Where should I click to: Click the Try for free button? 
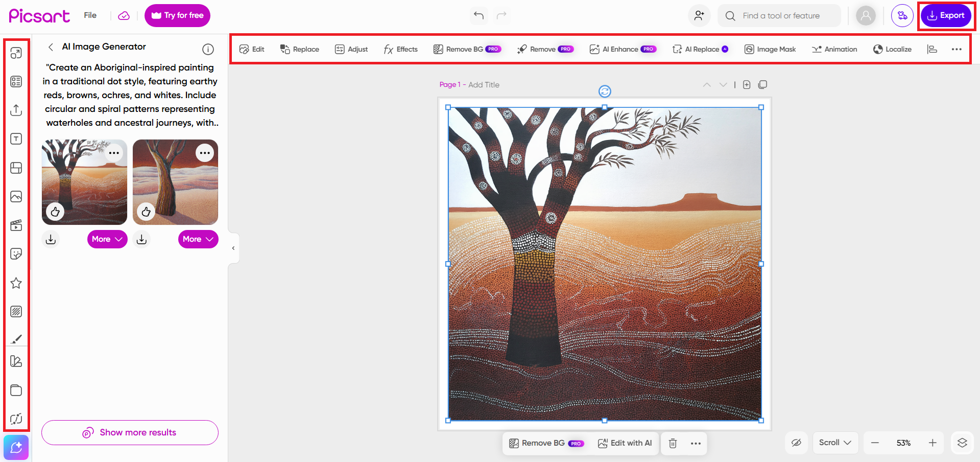coord(177,15)
